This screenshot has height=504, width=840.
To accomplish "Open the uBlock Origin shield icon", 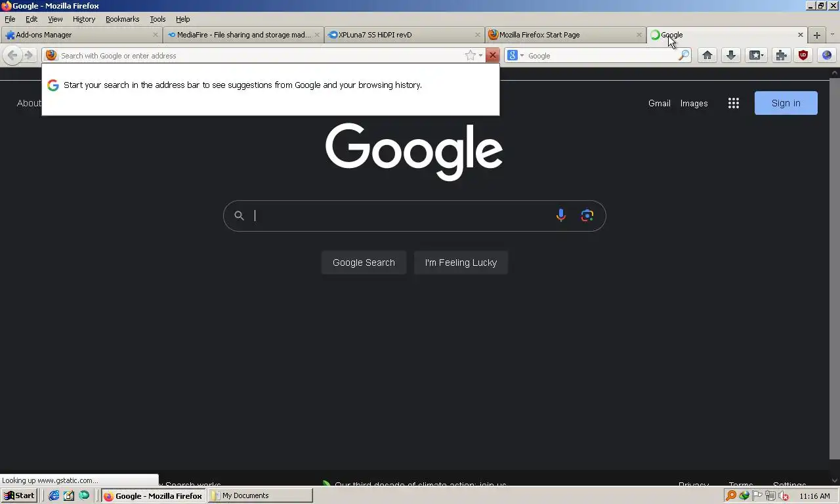I will [803, 55].
